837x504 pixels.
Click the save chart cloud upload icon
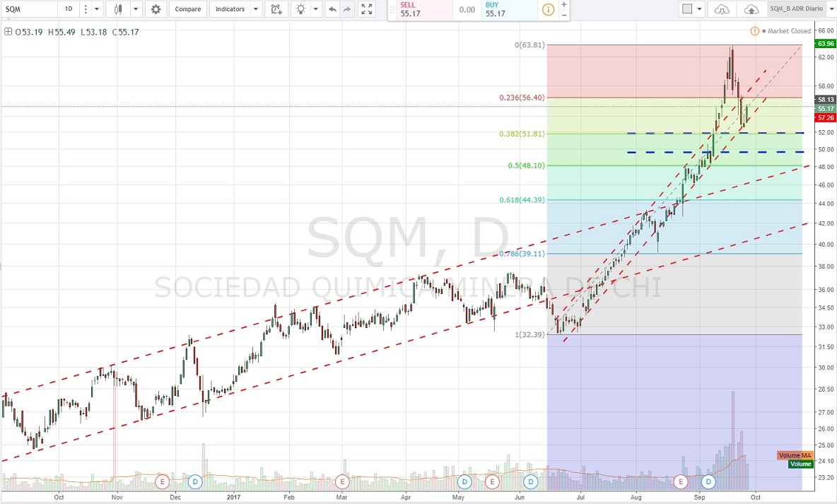(751, 9)
